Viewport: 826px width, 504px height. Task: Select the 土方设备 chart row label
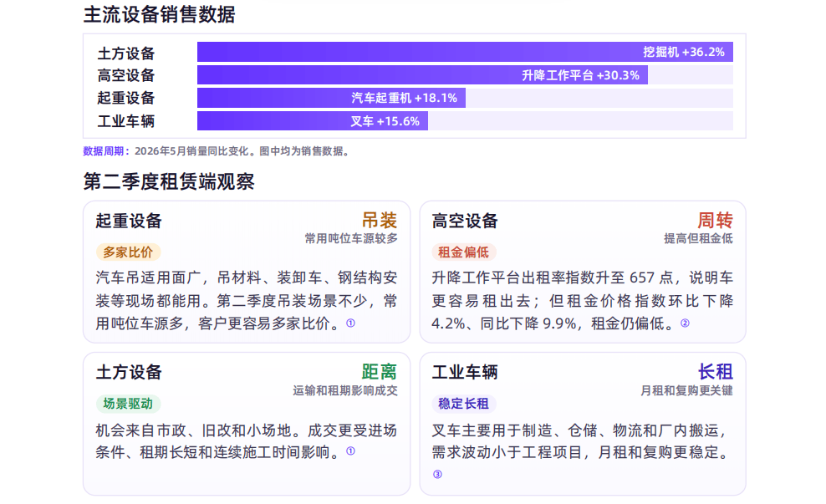coord(126,53)
